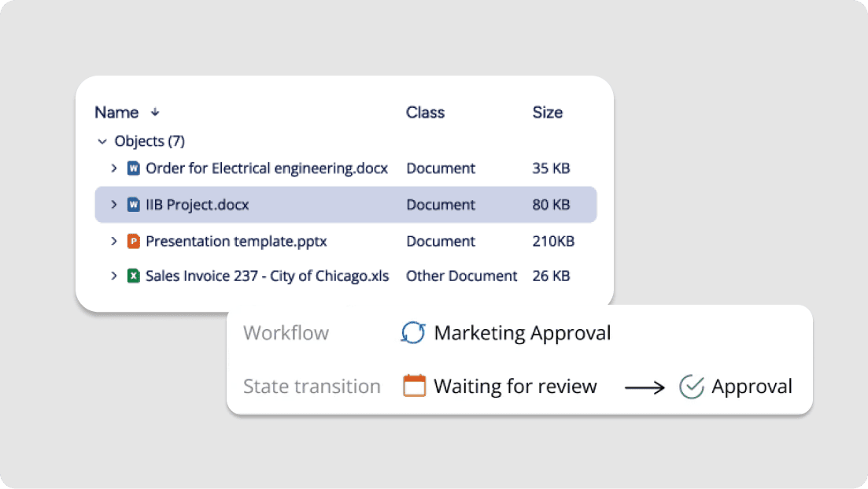This screenshot has width=868, height=489.
Task: Click the Marketing Approval workflow cycle icon
Action: (x=413, y=333)
